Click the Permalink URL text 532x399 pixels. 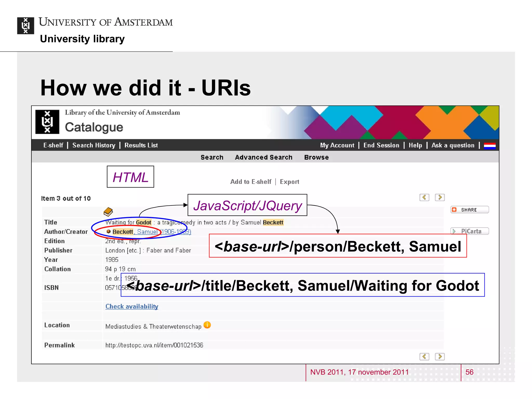154,345
